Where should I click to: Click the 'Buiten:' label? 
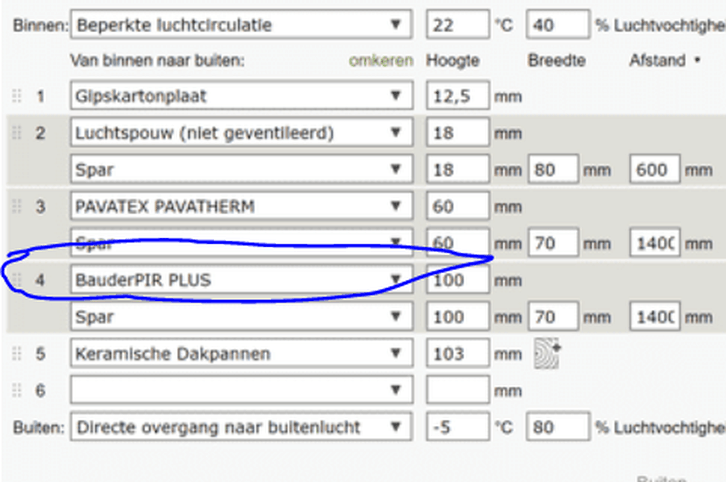[39, 427]
